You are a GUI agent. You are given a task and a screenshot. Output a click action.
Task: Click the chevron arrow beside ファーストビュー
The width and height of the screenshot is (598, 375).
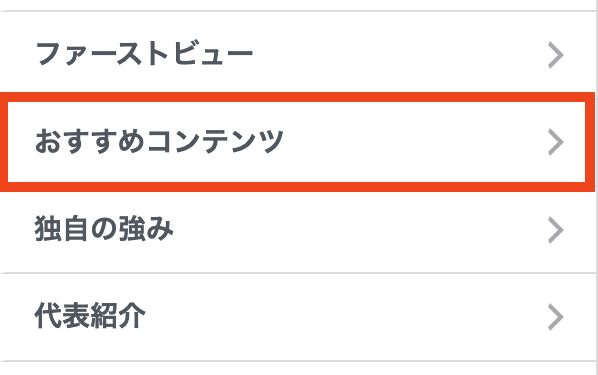556,55
